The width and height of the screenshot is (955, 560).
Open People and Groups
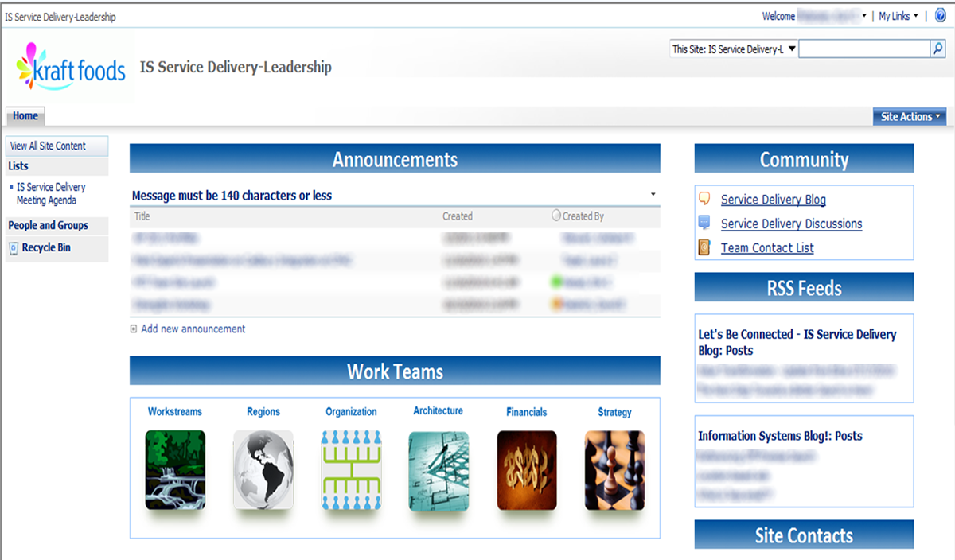click(48, 225)
